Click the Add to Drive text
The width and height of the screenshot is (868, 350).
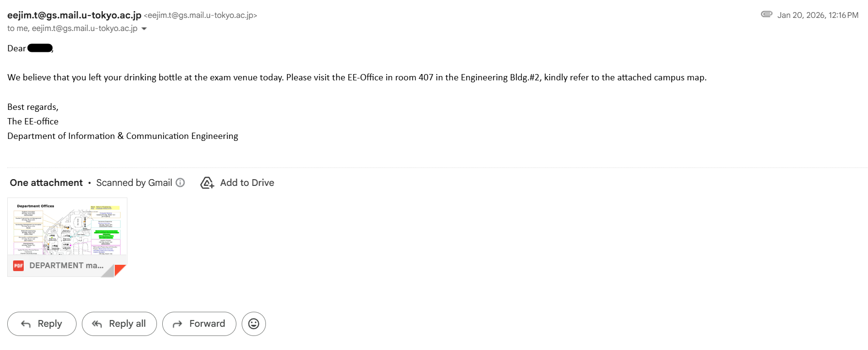tap(247, 183)
